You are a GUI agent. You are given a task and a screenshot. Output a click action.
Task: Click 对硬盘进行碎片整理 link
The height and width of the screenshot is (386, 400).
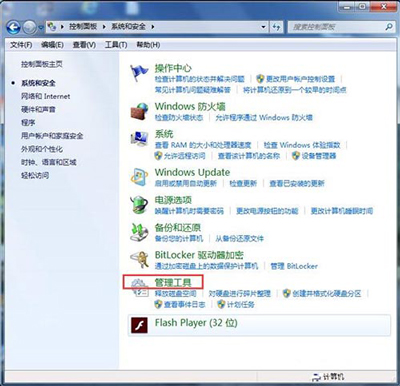(x=239, y=294)
